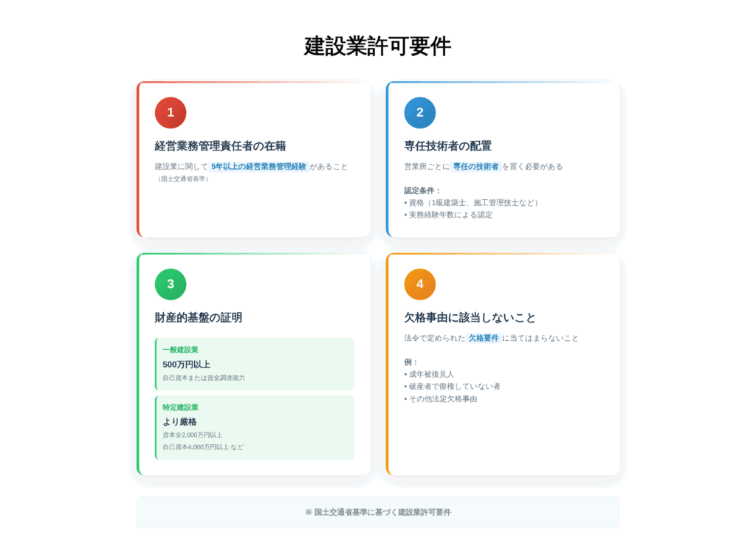Click the highlighted 専任の技術者 text
756x560 pixels.
[475, 167]
